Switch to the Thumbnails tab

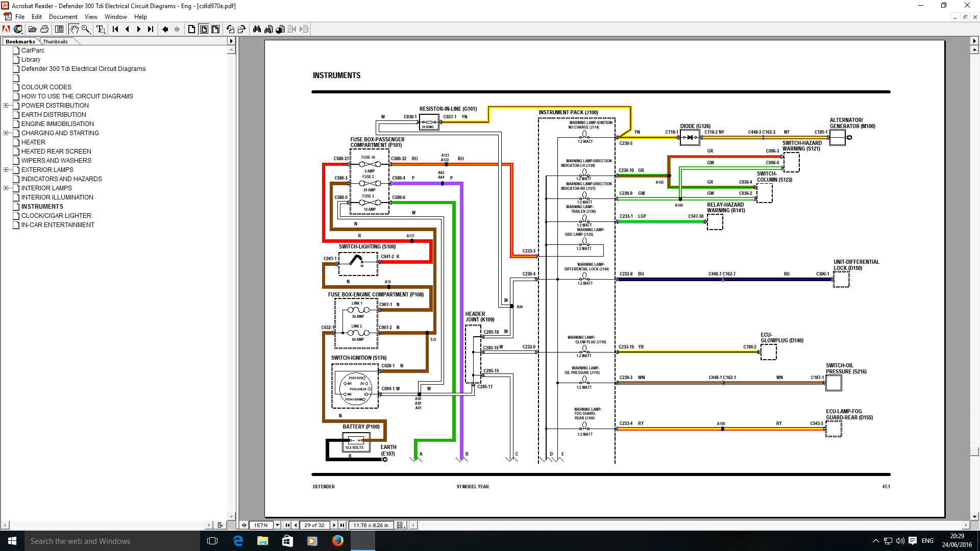pos(55,41)
